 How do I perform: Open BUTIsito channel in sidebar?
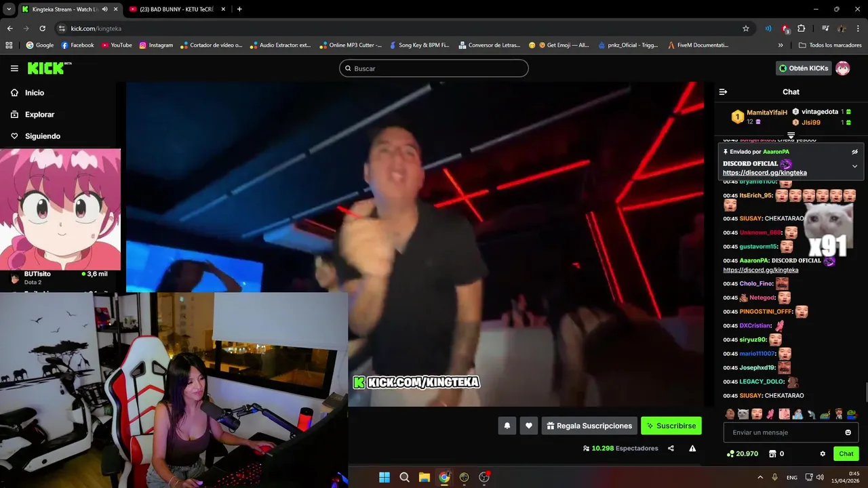point(60,278)
